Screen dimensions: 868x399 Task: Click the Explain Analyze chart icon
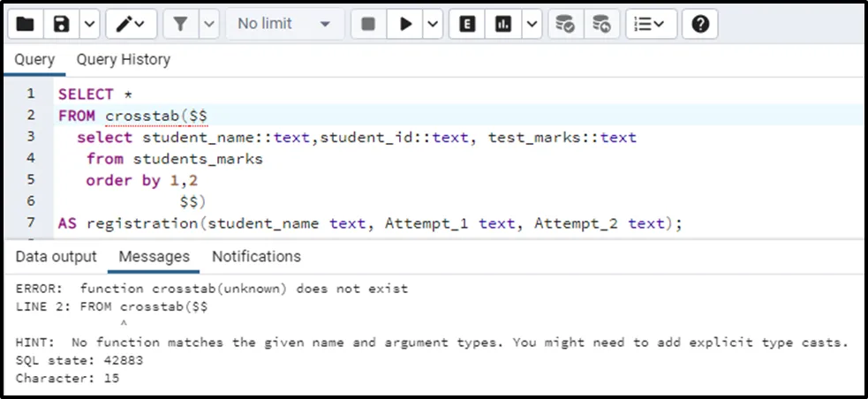pos(503,24)
